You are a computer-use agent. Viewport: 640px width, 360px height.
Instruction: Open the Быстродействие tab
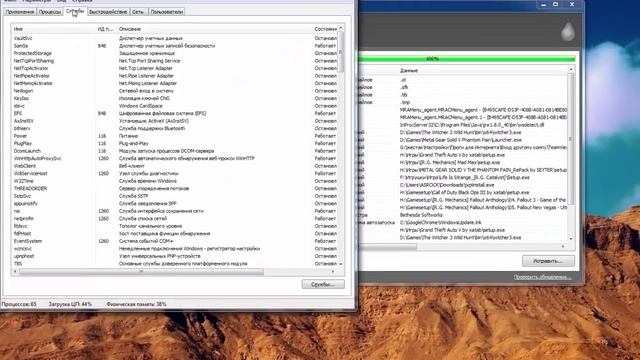pos(108,12)
